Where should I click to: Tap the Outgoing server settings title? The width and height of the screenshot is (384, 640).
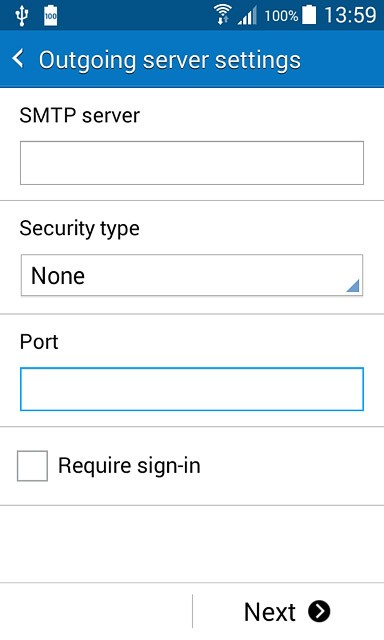point(170,60)
